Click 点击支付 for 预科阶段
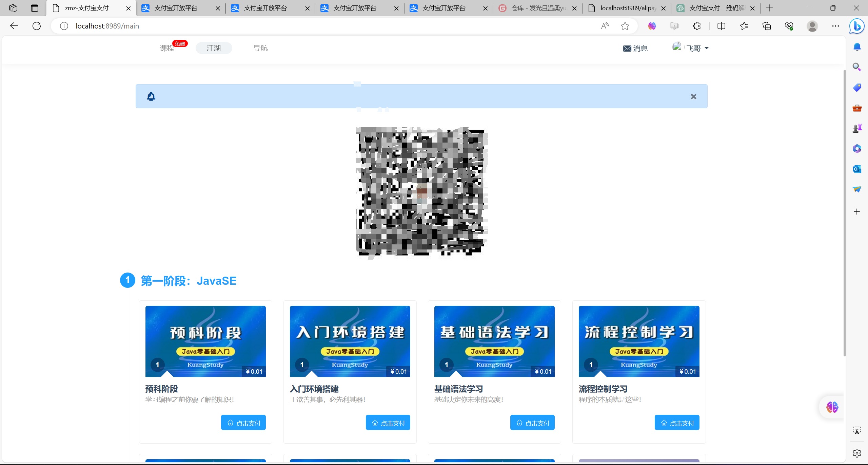 243,423
